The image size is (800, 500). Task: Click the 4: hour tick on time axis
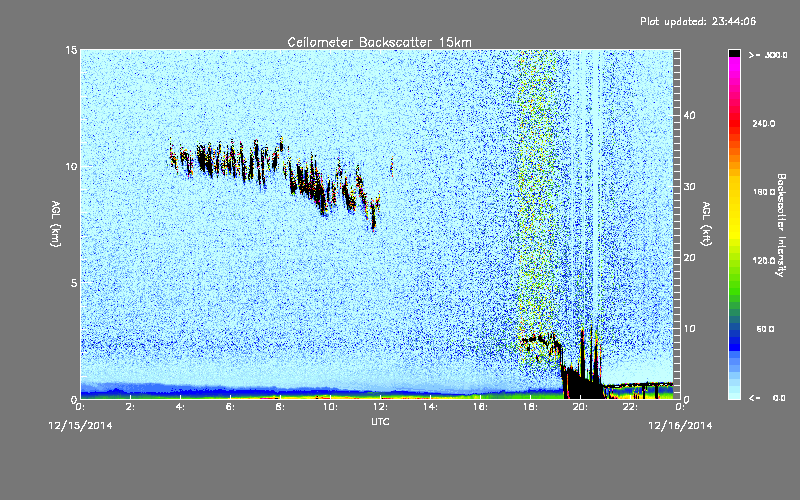(180, 407)
